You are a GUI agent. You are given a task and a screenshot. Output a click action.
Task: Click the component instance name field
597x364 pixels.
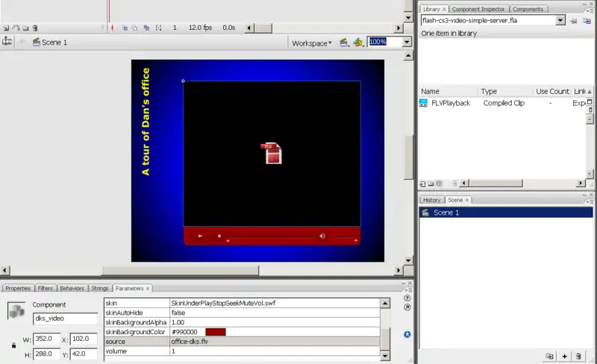tap(65, 319)
